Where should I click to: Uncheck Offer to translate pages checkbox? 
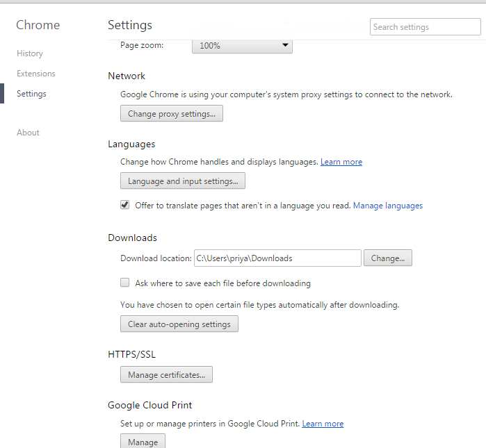coord(125,205)
